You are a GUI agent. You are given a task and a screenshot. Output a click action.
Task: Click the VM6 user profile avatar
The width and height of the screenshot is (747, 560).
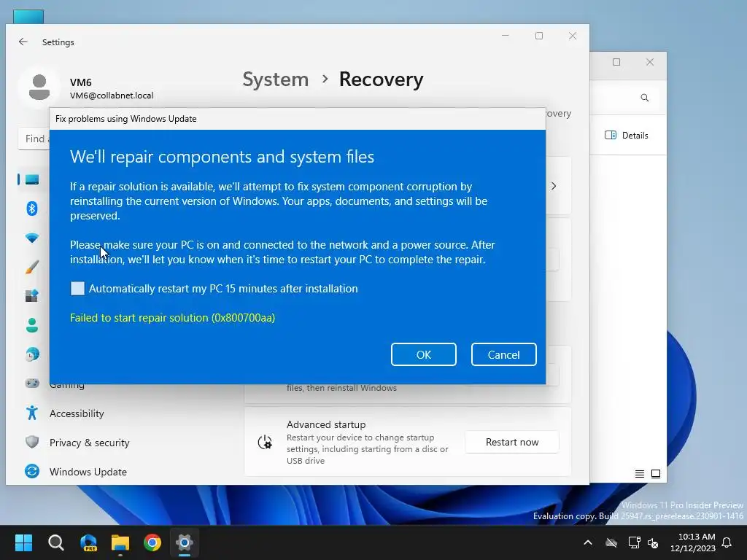point(39,87)
